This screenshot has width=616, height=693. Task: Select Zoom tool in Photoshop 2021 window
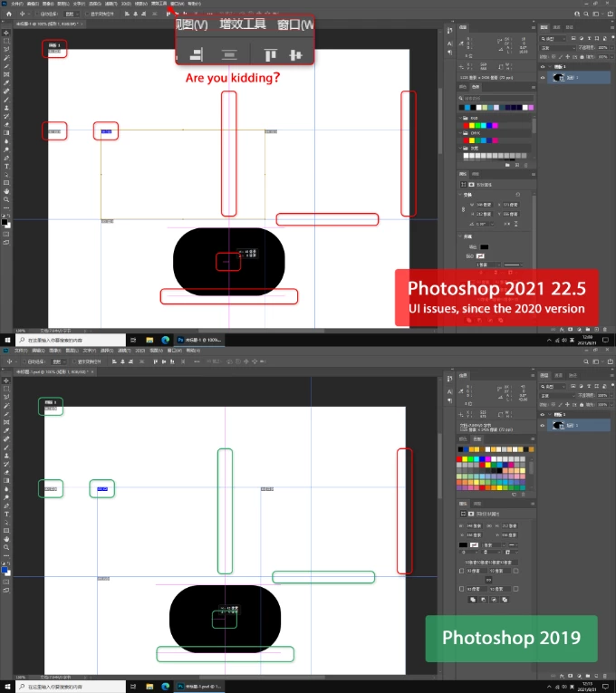(6, 200)
